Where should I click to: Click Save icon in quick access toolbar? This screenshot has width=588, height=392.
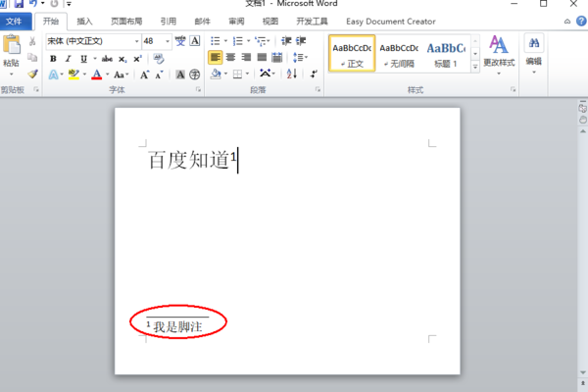[19, 4]
